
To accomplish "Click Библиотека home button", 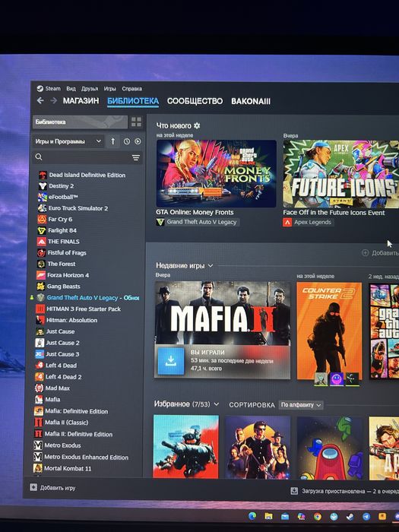I will click(80, 122).
